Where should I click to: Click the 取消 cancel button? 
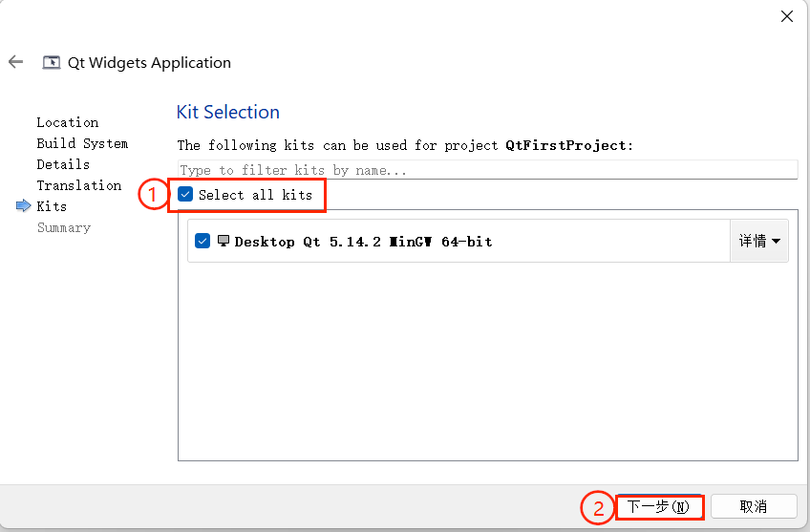(x=754, y=507)
